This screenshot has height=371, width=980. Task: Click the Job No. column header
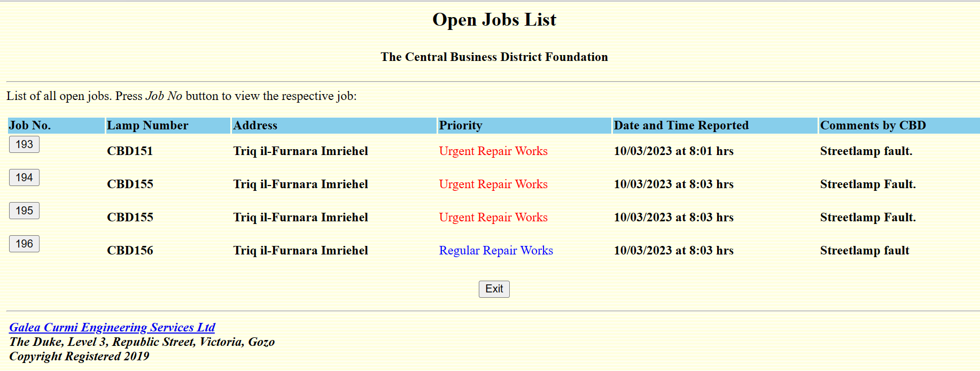click(x=30, y=126)
